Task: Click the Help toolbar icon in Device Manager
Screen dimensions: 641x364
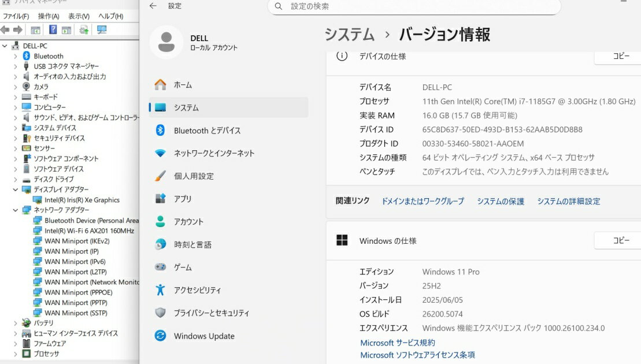Action: pyautogui.click(x=53, y=30)
